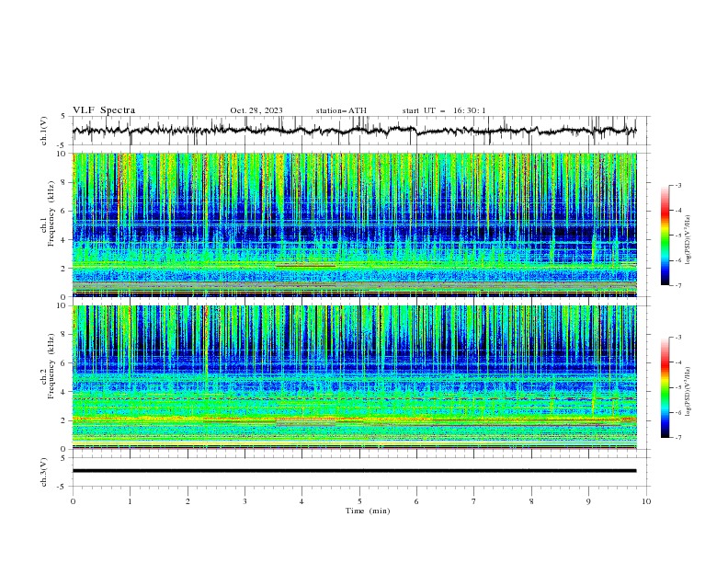Click the ch.2 spectrogram color scale bar
This screenshot has width=728, height=563.
[665, 387]
